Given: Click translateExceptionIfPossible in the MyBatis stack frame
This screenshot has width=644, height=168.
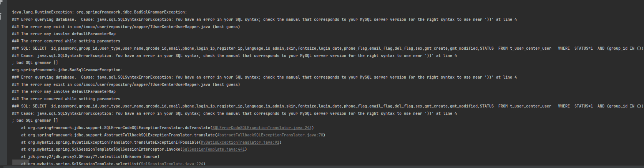Looking at the screenshot, I should (166, 143).
